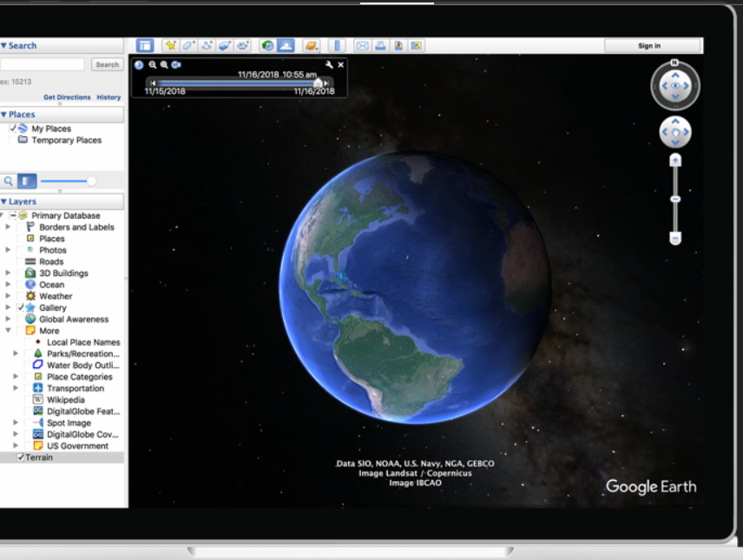Expand the Borders and Labels layer
The height and width of the screenshot is (560, 743).
coord(8,227)
